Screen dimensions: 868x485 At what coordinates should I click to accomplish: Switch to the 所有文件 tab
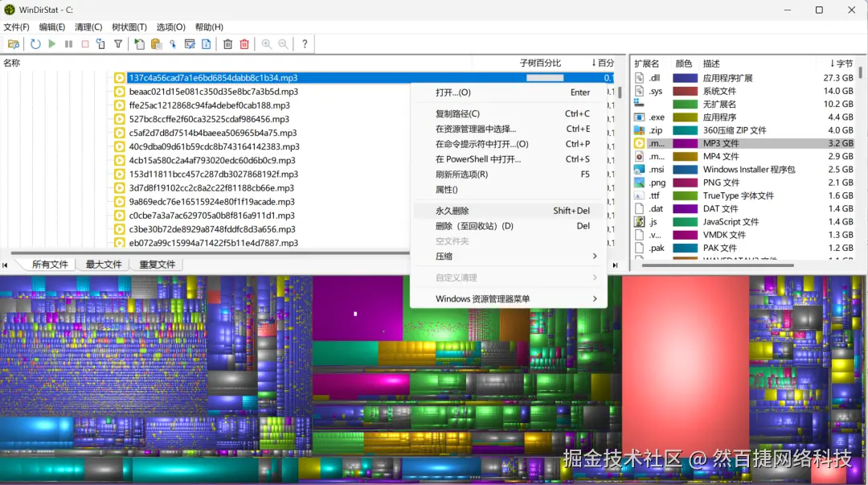(50, 265)
